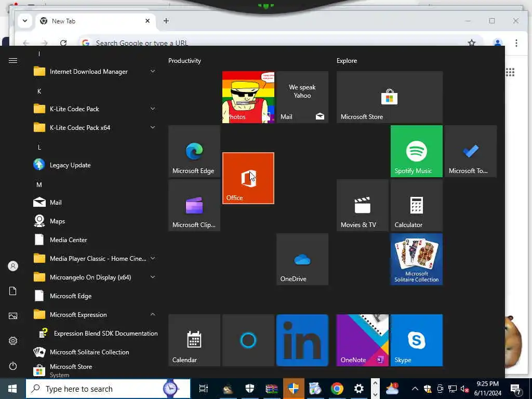
Task: Launch the OneDrive tile
Action: pos(302,259)
